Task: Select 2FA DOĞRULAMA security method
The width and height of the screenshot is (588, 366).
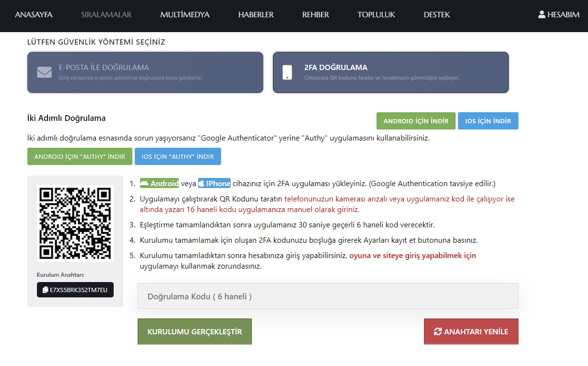Action: tap(390, 72)
